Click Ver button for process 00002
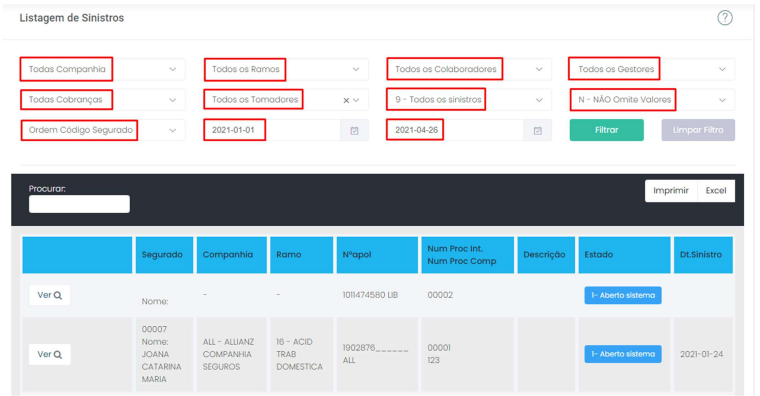This screenshot has width=760, height=396. coord(49,295)
